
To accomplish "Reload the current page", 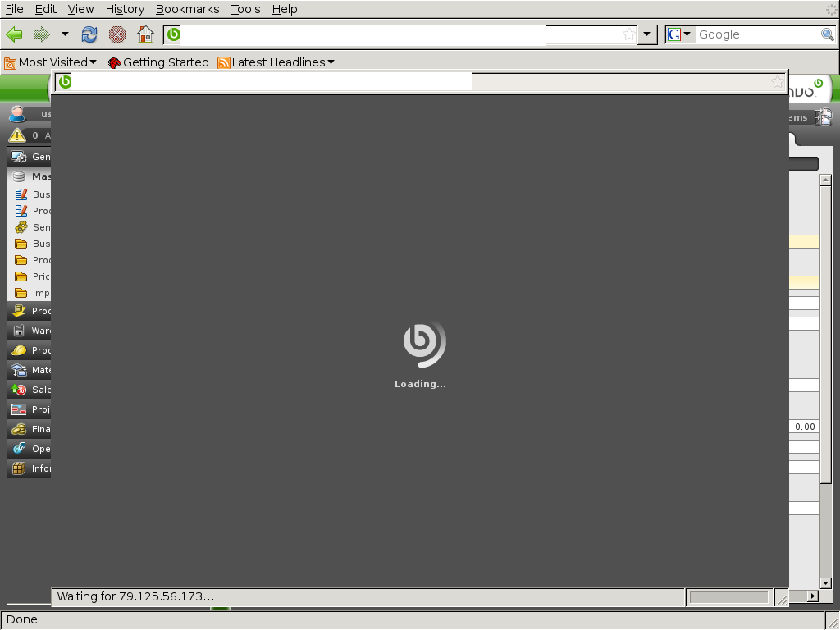I will click(x=89, y=34).
